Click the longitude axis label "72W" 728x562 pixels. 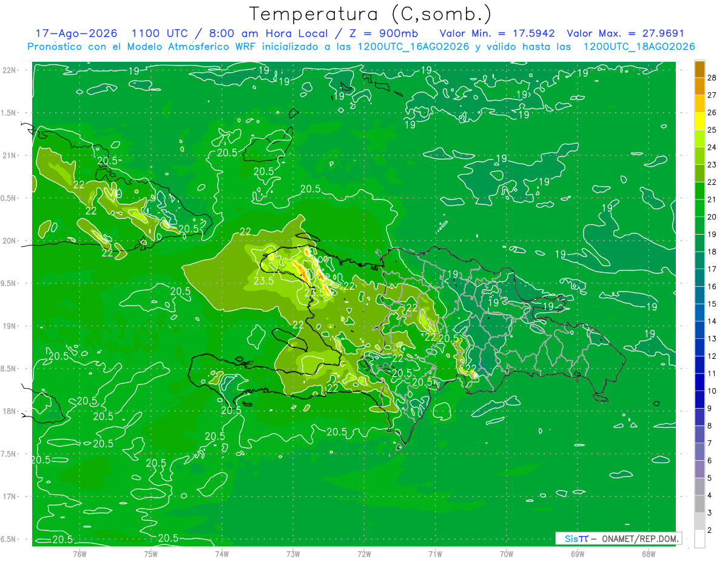(364, 554)
